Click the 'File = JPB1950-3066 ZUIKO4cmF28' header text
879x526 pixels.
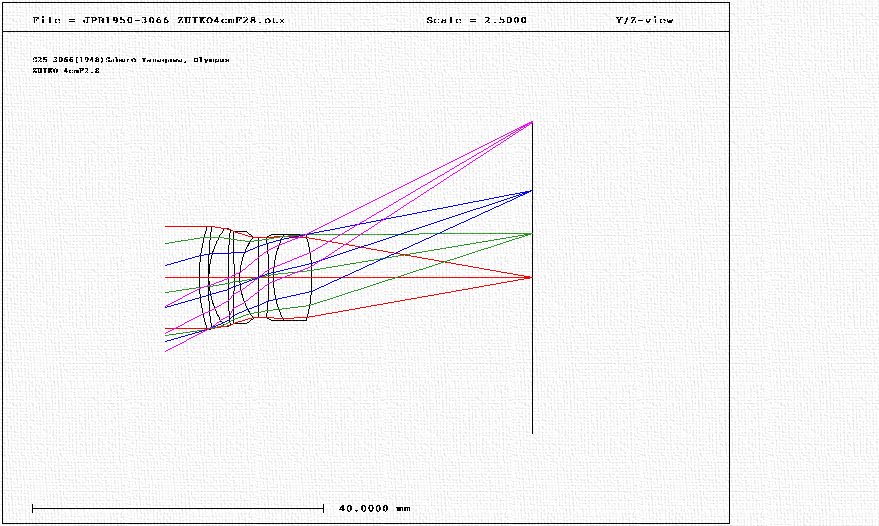(x=159, y=20)
